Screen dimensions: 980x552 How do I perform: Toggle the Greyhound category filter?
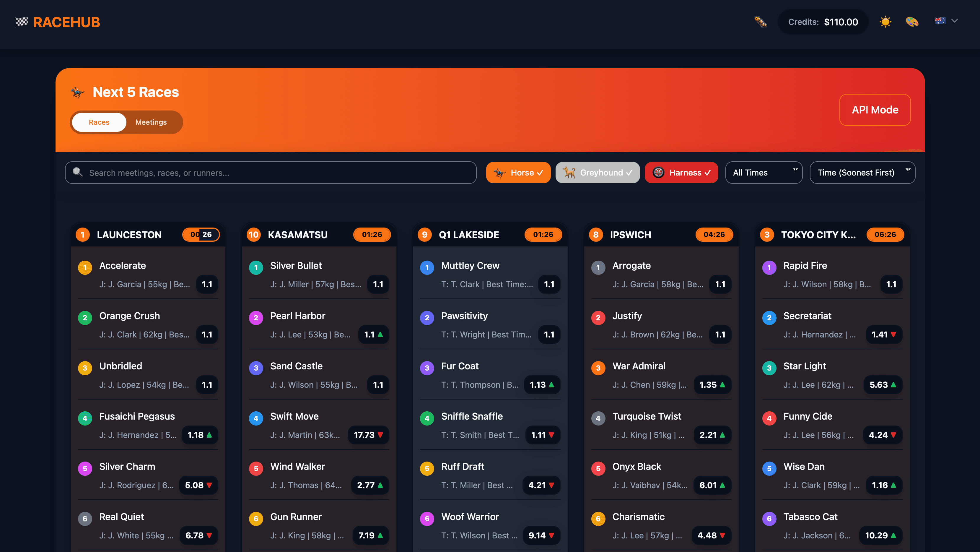coord(597,173)
